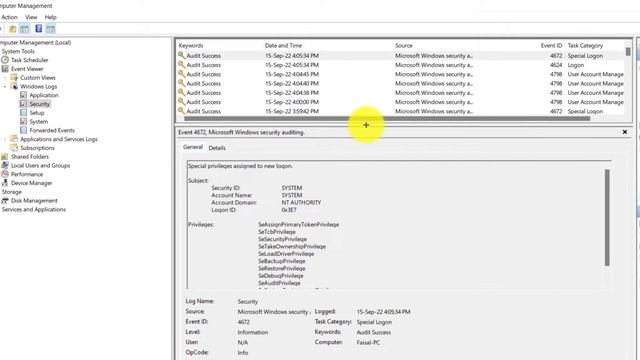The height and width of the screenshot is (360, 640).
Task: Click the up-one-level folder toolbar icon
Action: [13, 29]
